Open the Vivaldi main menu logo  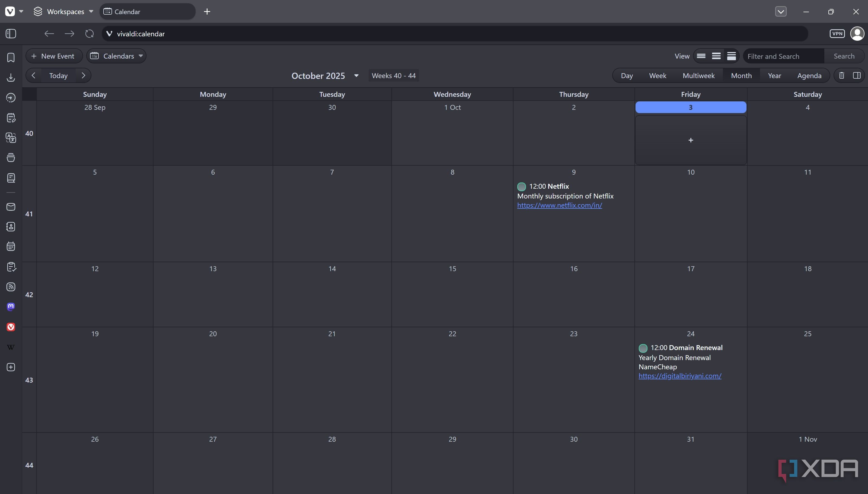pos(10,12)
